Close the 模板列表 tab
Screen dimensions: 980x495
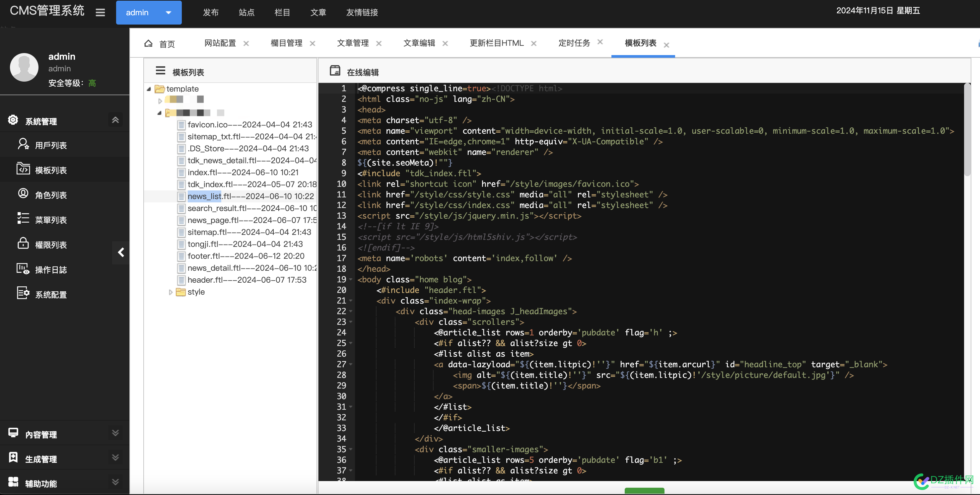coord(666,45)
